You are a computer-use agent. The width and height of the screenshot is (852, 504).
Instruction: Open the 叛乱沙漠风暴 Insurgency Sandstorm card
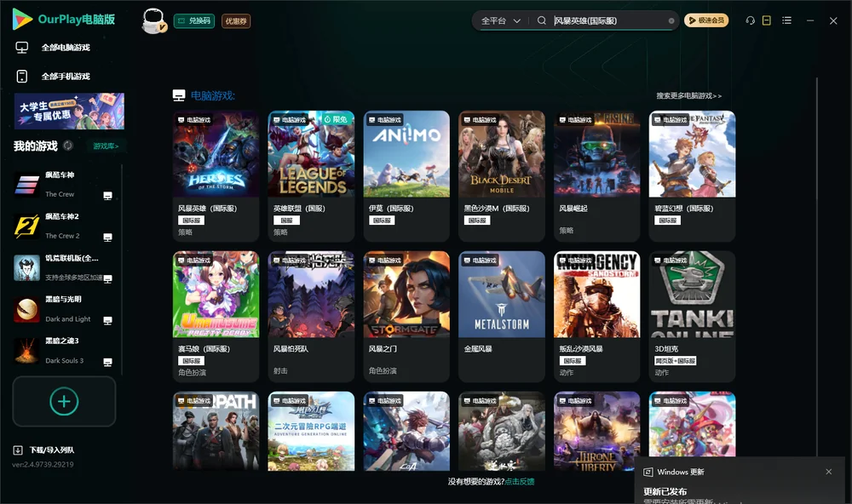pos(596,316)
